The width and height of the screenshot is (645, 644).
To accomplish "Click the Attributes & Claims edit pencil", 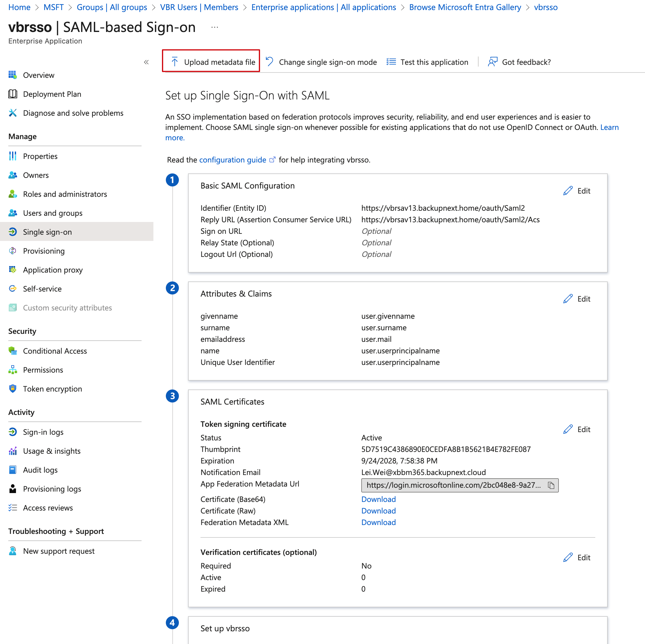I will point(567,299).
